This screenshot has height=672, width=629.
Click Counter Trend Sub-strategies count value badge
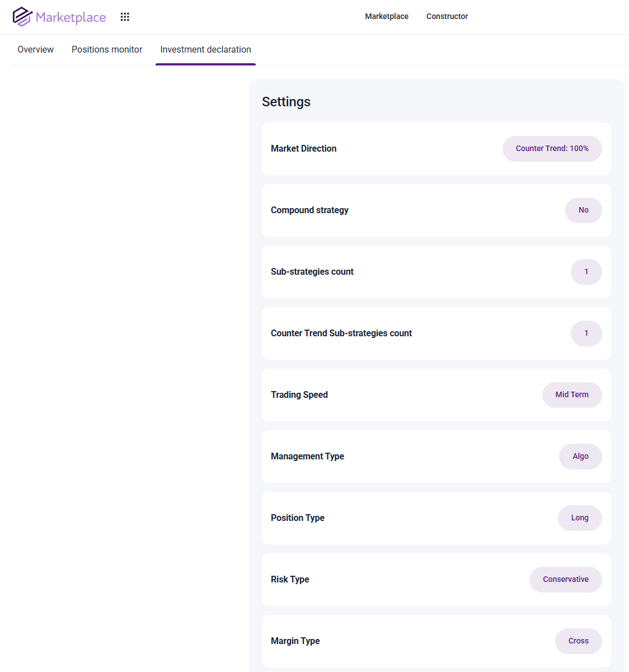coord(586,333)
